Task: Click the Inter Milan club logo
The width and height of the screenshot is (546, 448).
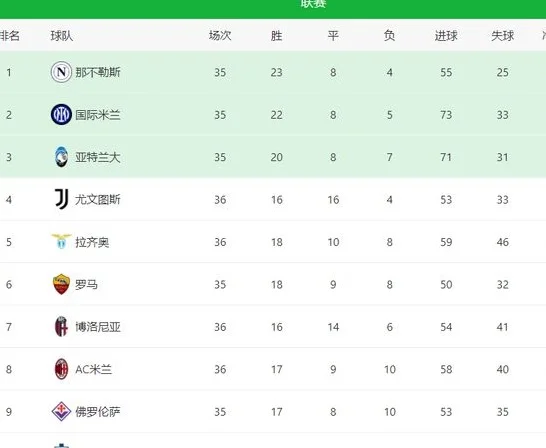Action: (61, 115)
